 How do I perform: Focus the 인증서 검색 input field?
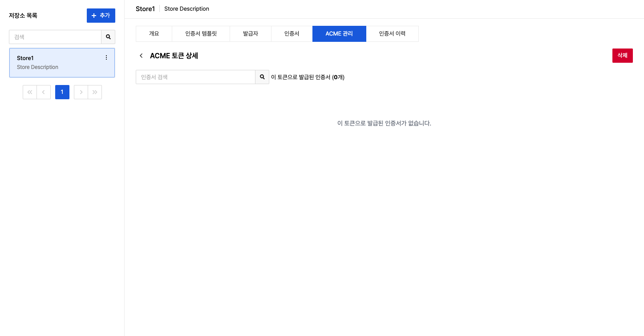click(195, 77)
